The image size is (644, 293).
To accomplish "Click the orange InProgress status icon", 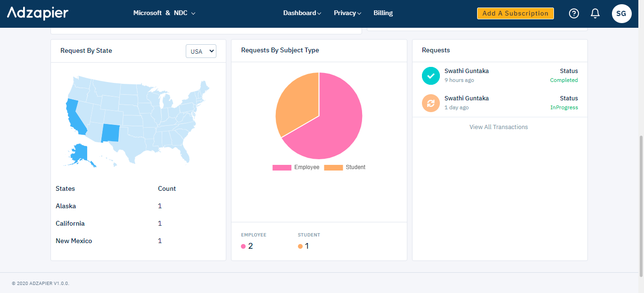I will [430, 103].
